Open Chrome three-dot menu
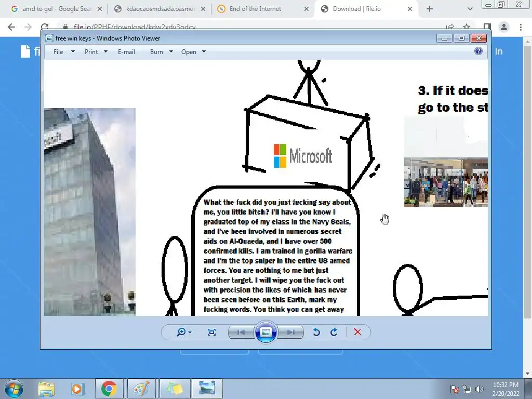This screenshot has height=399, width=532. click(521, 27)
